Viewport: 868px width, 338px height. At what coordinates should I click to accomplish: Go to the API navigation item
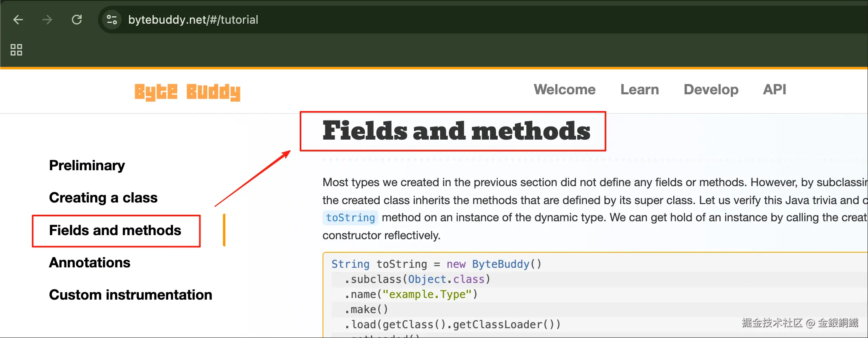click(x=774, y=89)
